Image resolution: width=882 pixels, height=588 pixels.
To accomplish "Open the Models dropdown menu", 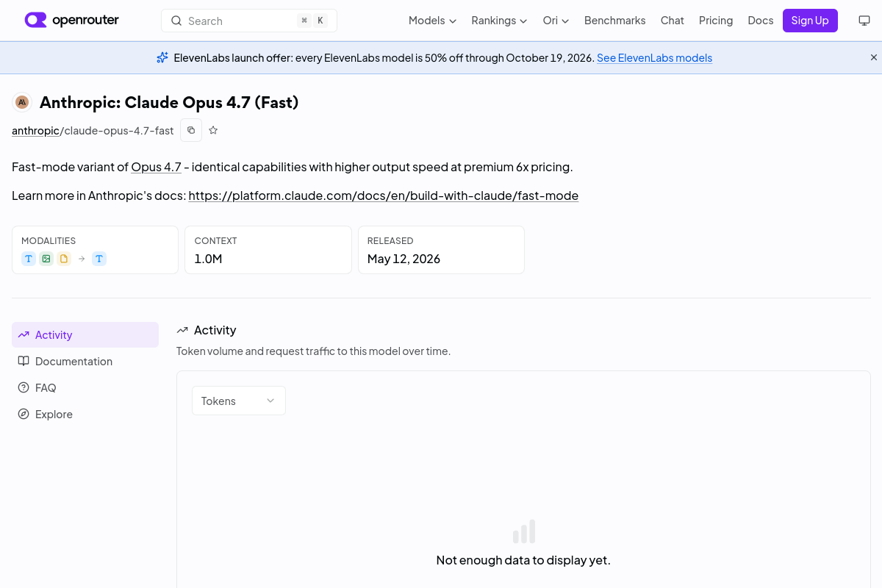I will (x=432, y=21).
